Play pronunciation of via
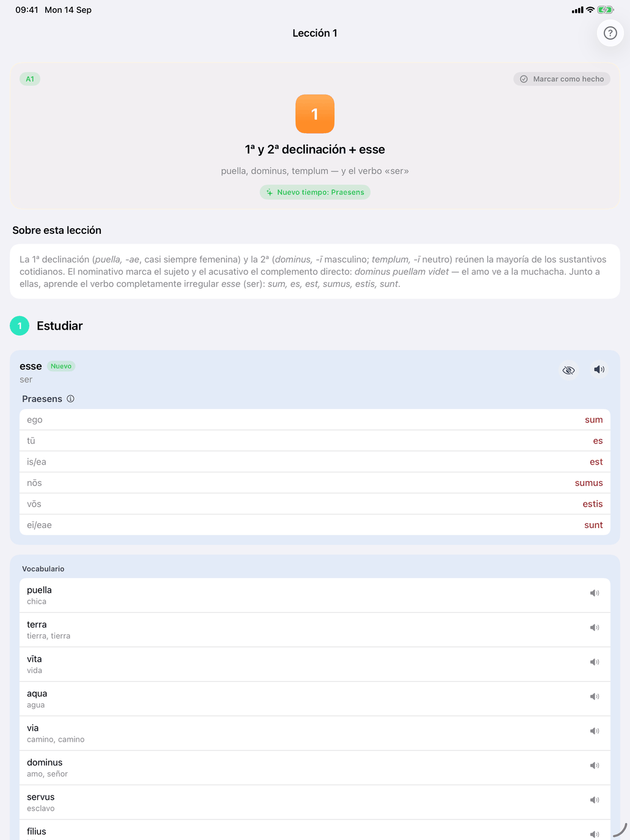 point(595,731)
